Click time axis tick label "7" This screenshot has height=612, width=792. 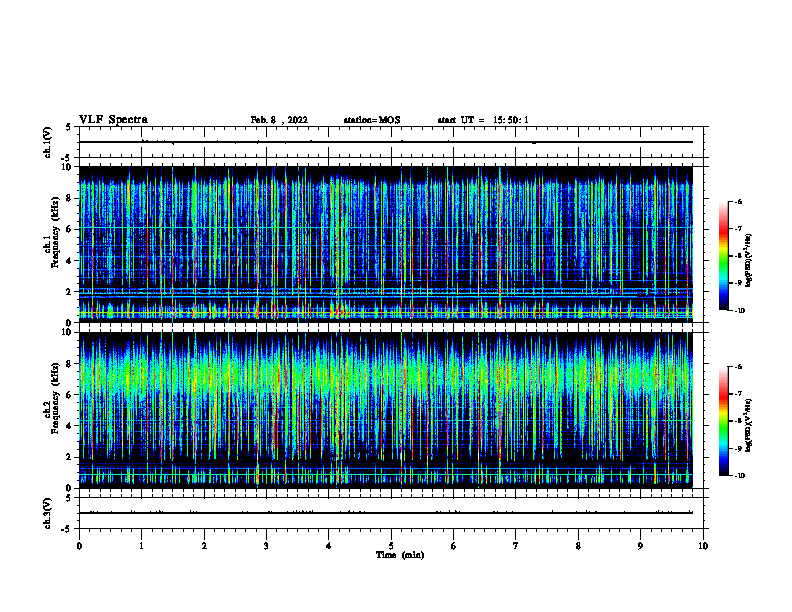(x=516, y=546)
